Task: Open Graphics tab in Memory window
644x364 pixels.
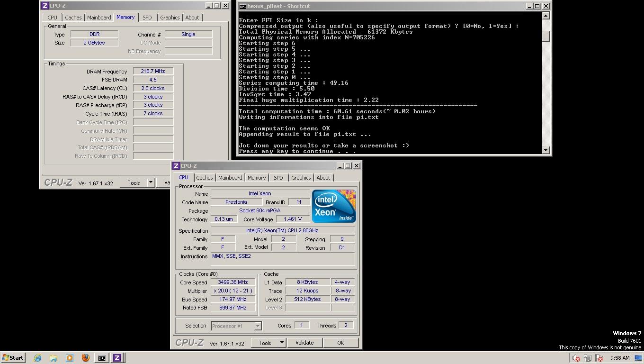Action: pos(170,18)
